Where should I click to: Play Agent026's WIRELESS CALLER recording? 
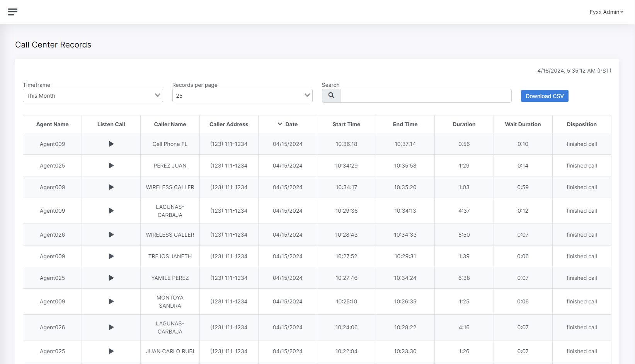tap(111, 234)
